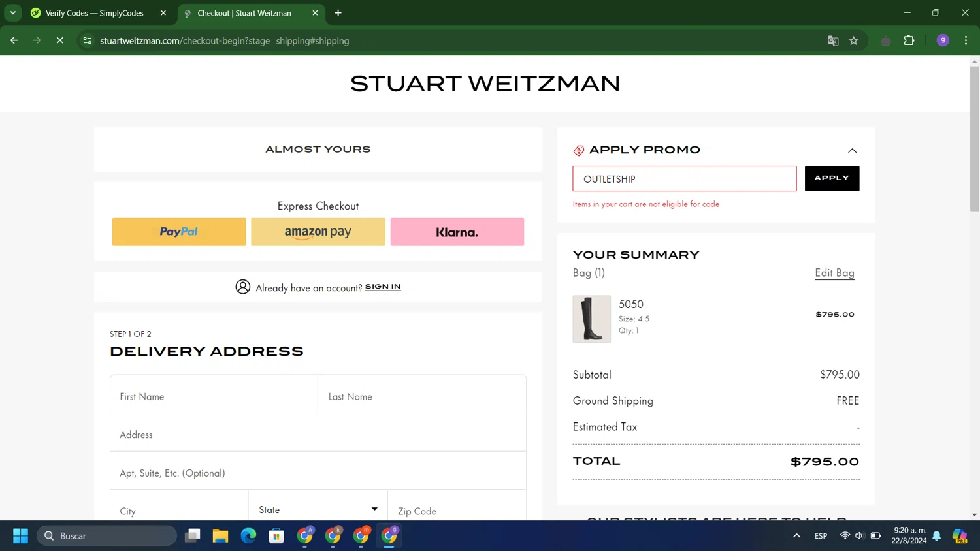Click the Last Name field
The image size is (980, 551).
coord(422,394)
